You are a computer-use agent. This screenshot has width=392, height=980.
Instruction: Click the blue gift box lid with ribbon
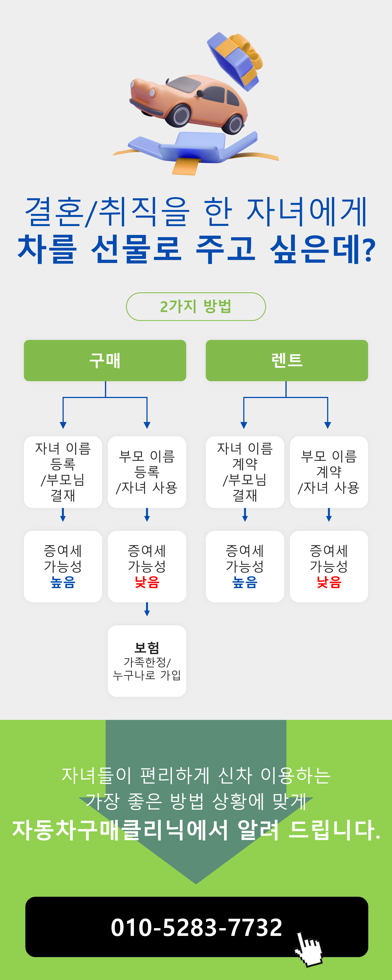235,61
